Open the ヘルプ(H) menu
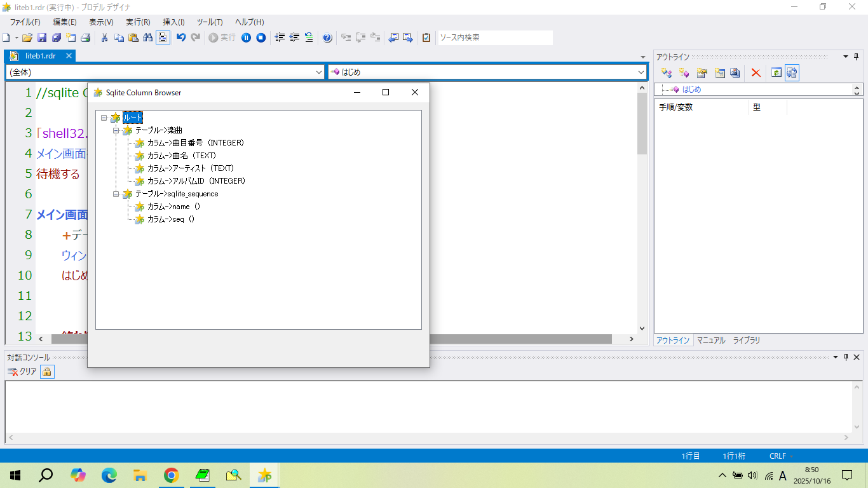Image resolution: width=868 pixels, height=488 pixels. 249,22
